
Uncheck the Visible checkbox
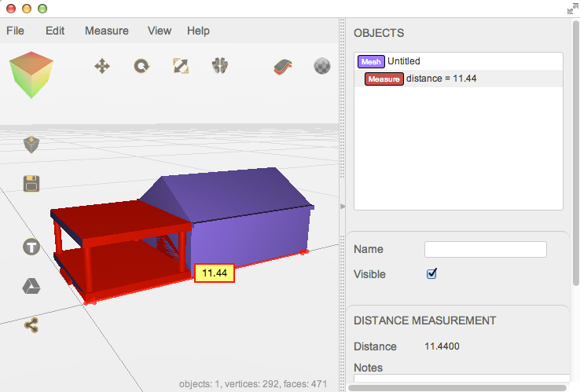431,273
